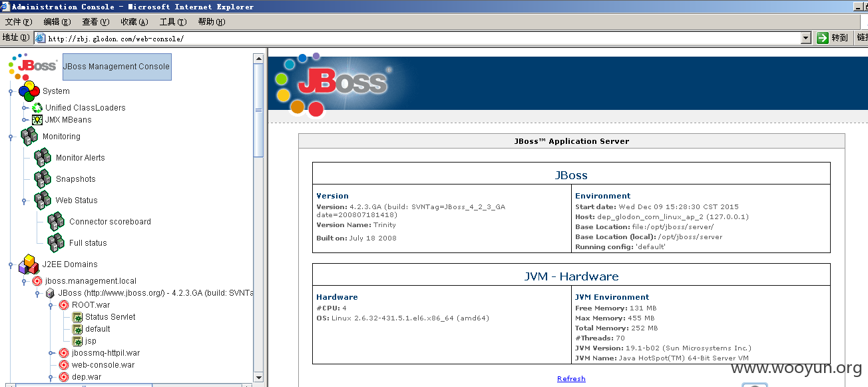Screen dimensions: 868x387
Task: Expand the dep.war node
Action: tap(51, 377)
